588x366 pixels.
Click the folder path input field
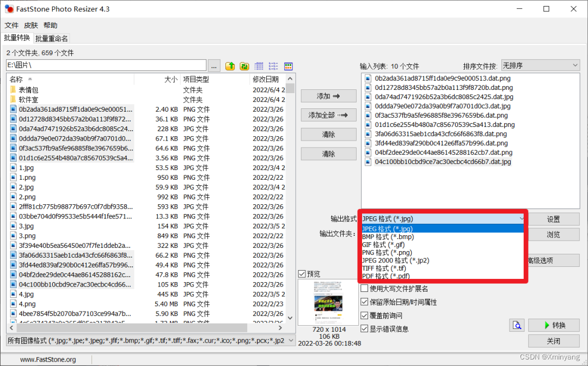coord(106,65)
